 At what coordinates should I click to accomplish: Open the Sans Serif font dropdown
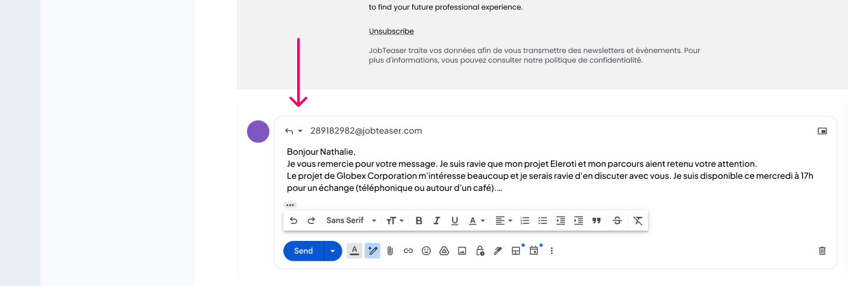point(351,221)
